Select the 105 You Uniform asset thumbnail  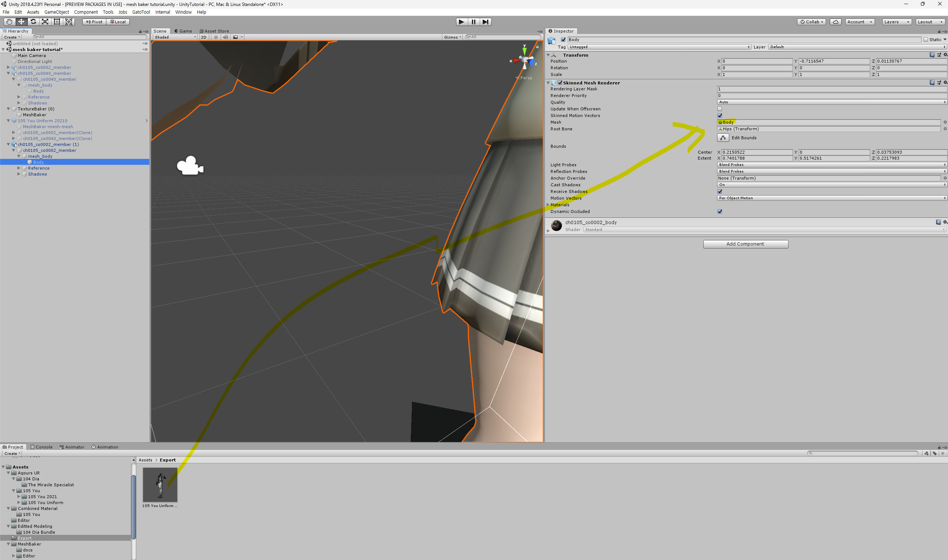click(x=160, y=484)
